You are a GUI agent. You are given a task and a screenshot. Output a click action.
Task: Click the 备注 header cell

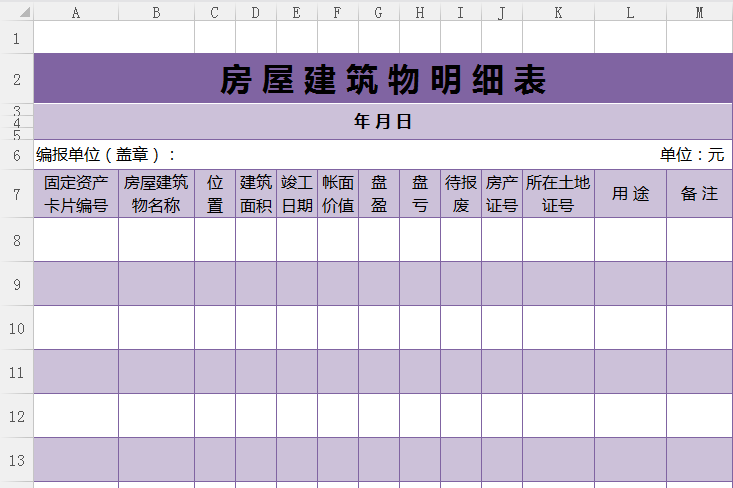click(699, 194)
